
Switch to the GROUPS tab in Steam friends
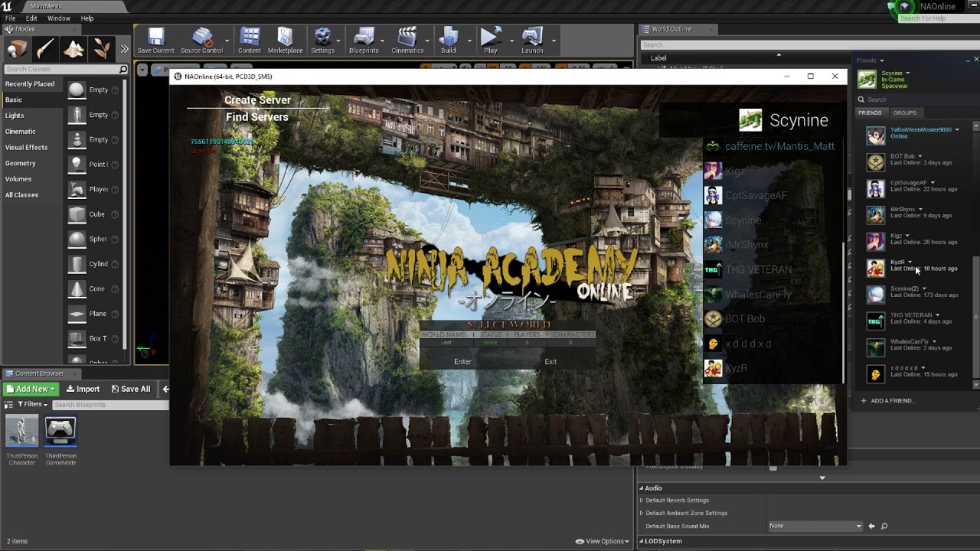905,112
